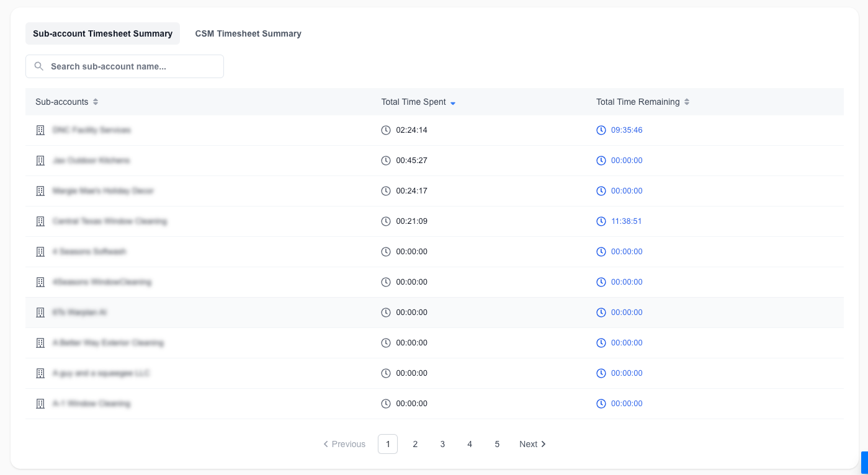Select the time spent value 00:45:27

pos(412,161)
